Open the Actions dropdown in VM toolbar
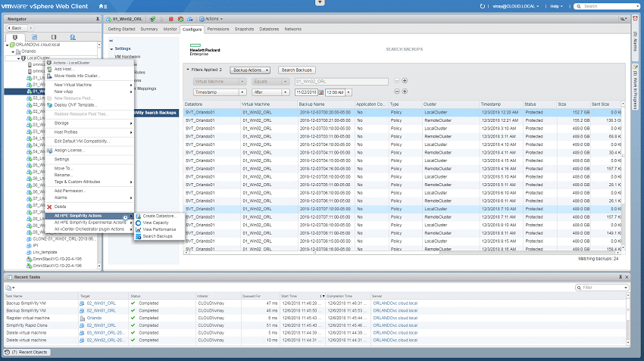Viewport: 644px width, 361px height. click(x=211, y=19)
